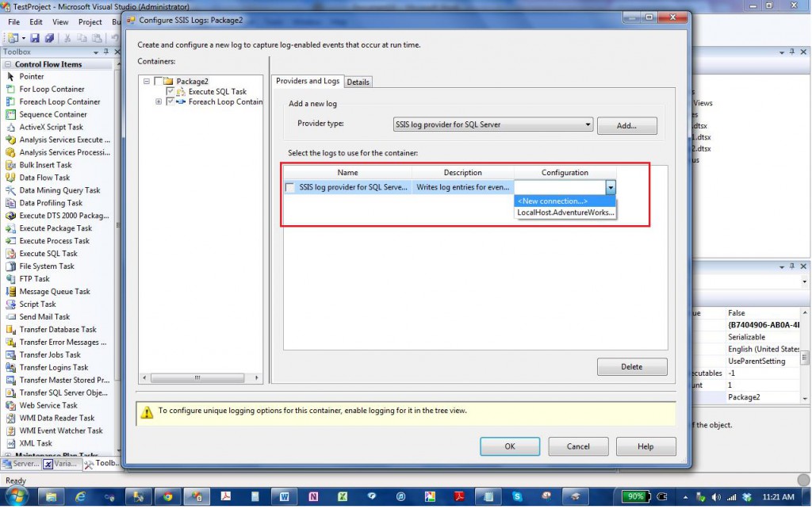Open the Project menu
812x513 pixels.
pos(90,22)
